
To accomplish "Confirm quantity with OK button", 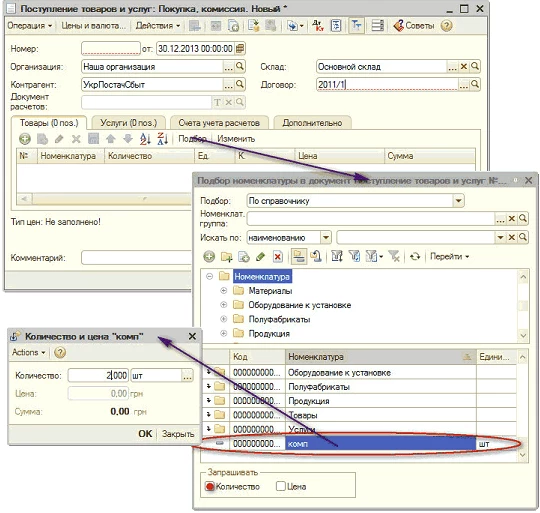I will coord(145,433).
